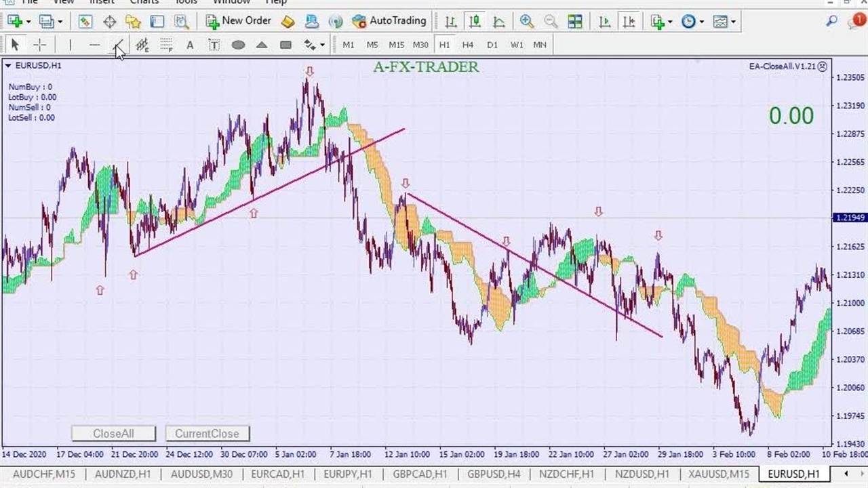This screenshot has height=488, width=868.
Task: Select the Crosshair tool
Action: click(x=40, y=45)
